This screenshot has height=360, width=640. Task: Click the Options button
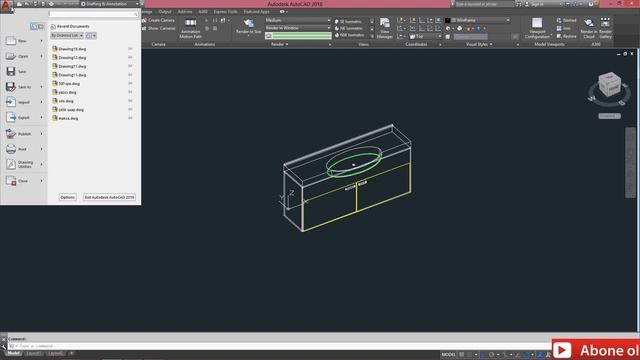click(x=67, y=197)
